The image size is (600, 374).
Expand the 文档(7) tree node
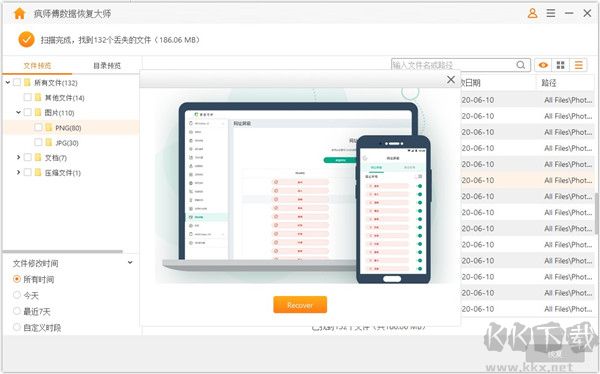(x=18, y=157)
